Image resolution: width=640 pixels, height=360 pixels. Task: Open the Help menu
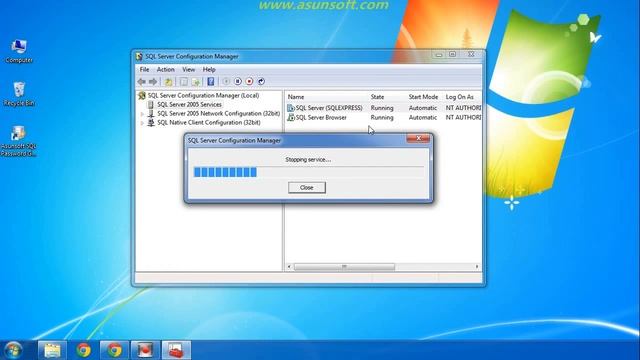click(209, 70)
